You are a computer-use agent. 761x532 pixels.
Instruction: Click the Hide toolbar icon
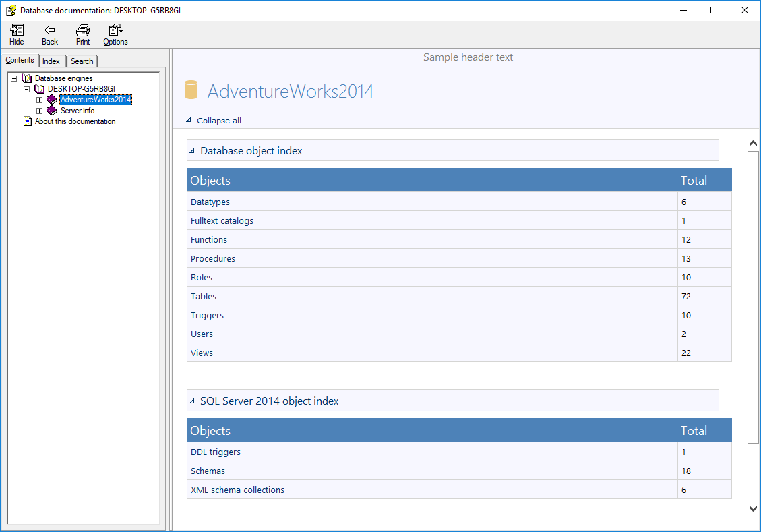17,30
